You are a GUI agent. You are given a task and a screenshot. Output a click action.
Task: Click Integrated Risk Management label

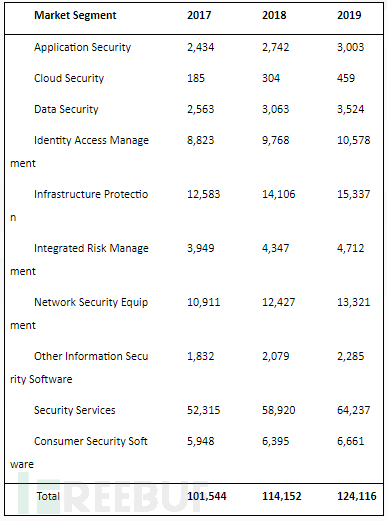79,260
